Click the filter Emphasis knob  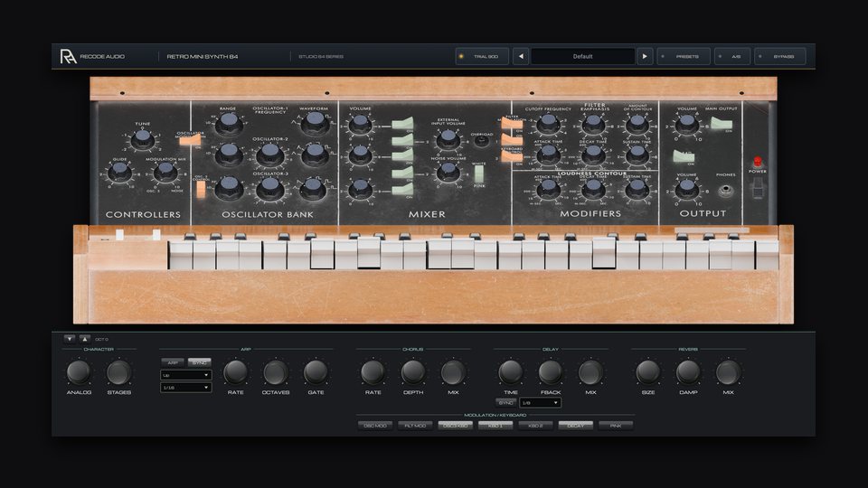593,124
